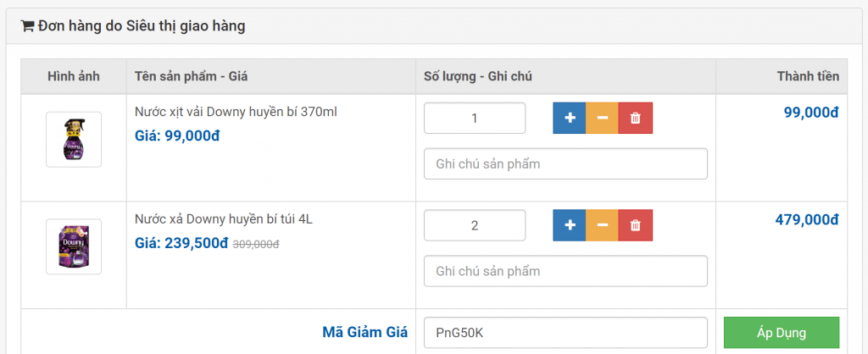Click Mã Giảm Giá label

point(364,333)
